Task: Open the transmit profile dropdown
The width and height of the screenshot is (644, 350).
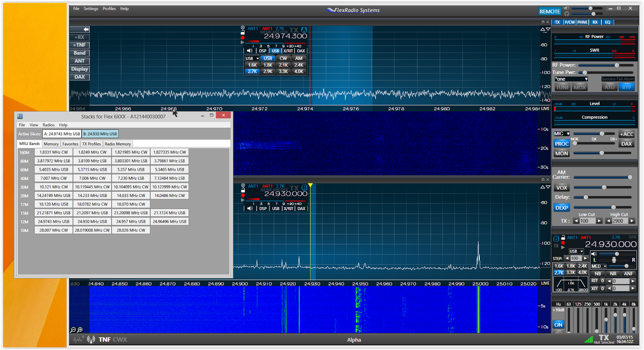Action: coord(571,79)
